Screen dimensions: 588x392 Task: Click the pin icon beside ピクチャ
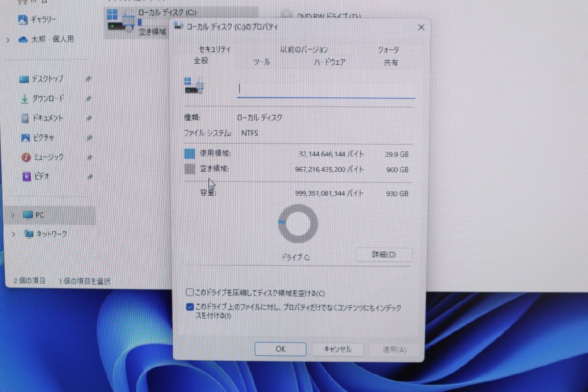click(88, 138)
